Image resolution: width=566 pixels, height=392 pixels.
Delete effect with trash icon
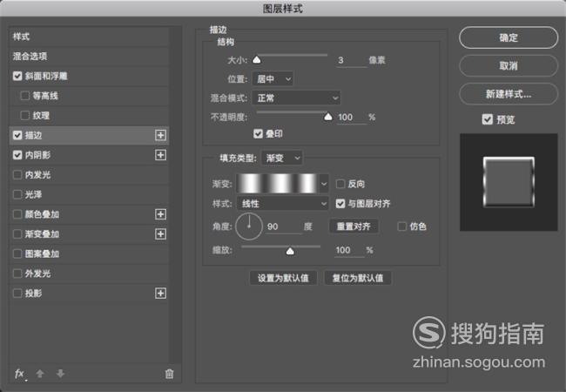(x=169, y=374)
